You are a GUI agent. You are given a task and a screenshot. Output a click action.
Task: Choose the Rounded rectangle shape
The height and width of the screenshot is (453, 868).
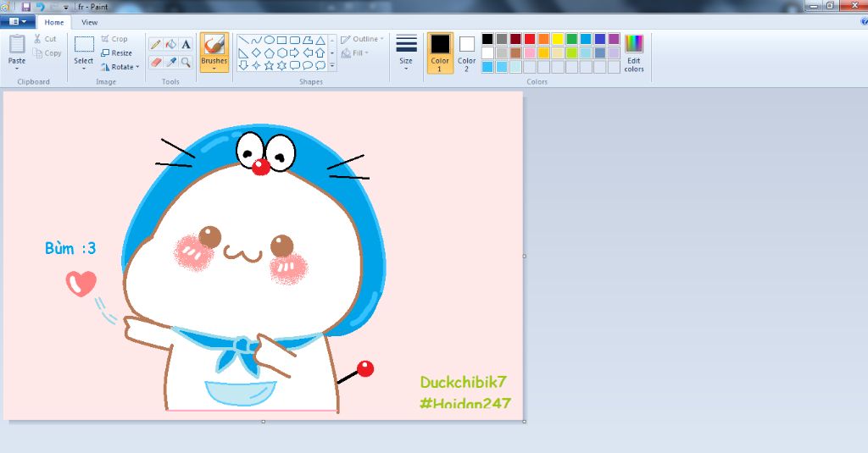coord(294,40)
